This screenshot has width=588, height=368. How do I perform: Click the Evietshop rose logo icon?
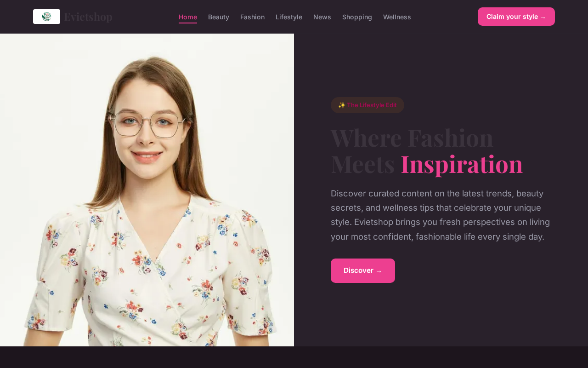coord(46,17)
